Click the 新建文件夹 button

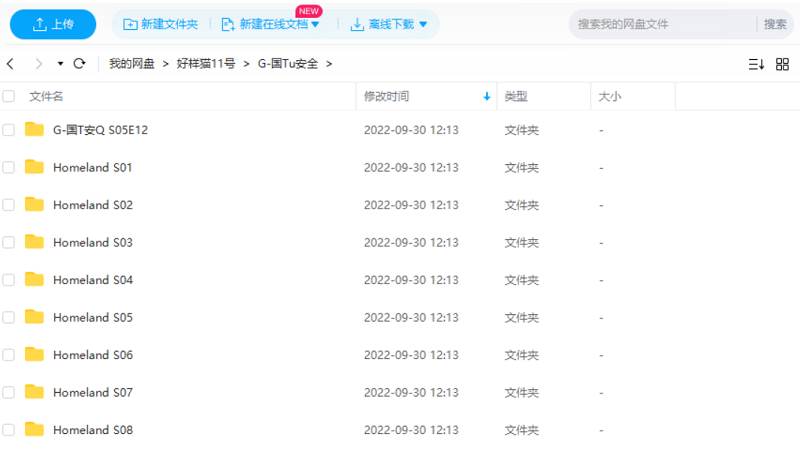(160, 24)
